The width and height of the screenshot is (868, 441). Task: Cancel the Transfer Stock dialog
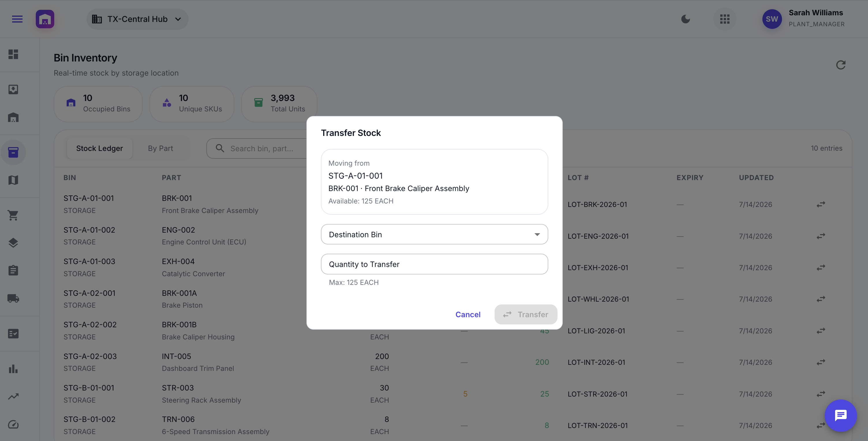pos(468,314)
